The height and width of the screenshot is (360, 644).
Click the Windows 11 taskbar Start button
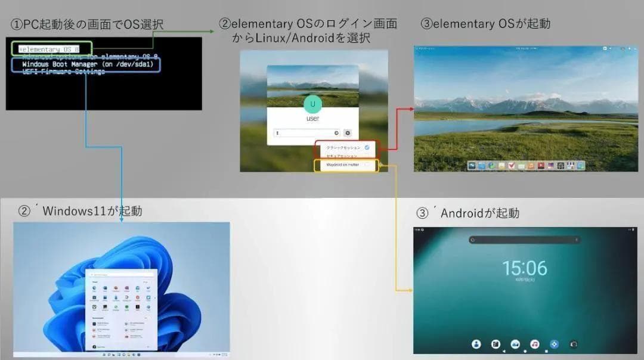click(x=104, y=355)
